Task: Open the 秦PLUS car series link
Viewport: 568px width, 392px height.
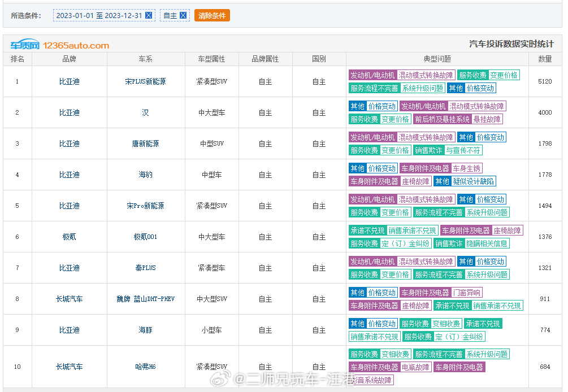Action: point(145,268)
